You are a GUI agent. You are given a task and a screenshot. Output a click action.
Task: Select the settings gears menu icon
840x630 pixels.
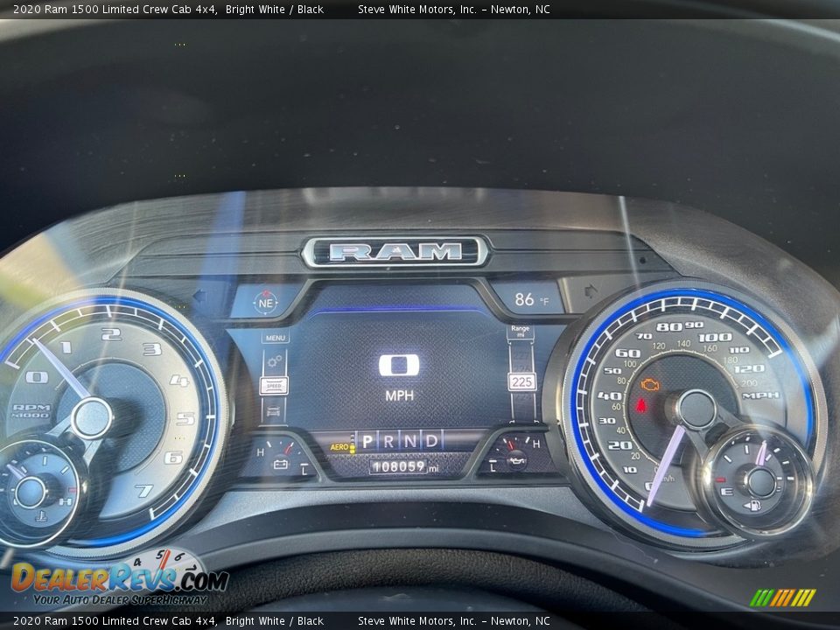pos(275,362)
